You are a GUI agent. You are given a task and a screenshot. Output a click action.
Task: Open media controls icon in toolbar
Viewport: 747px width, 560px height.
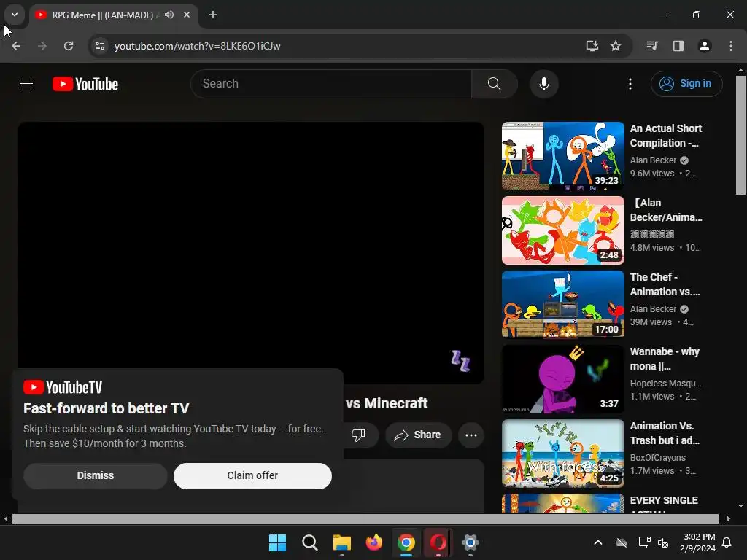coord(652,46)
